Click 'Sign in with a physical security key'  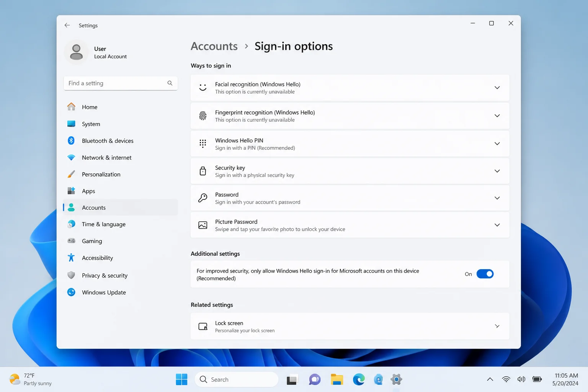[x=255, y=175]
